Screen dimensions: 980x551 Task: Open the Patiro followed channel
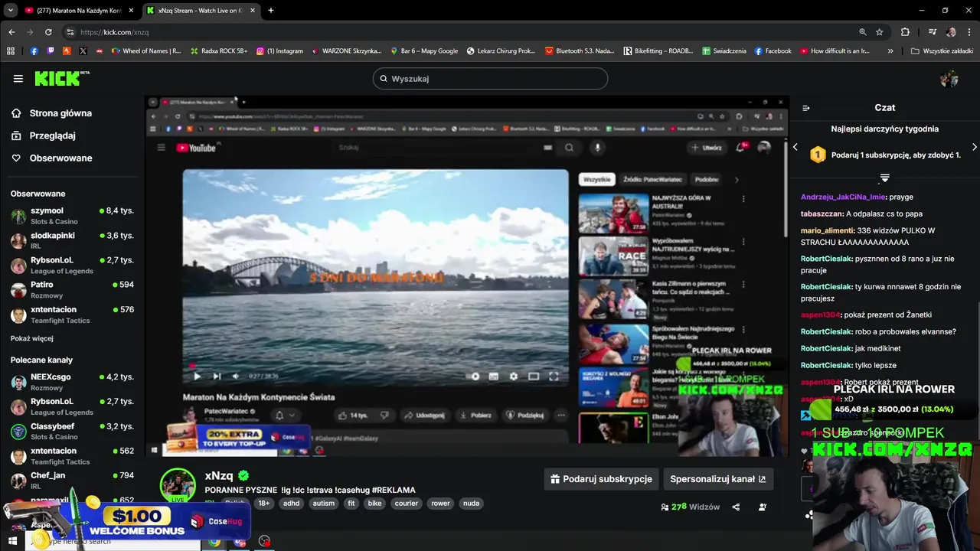click(x=72, y=289)
